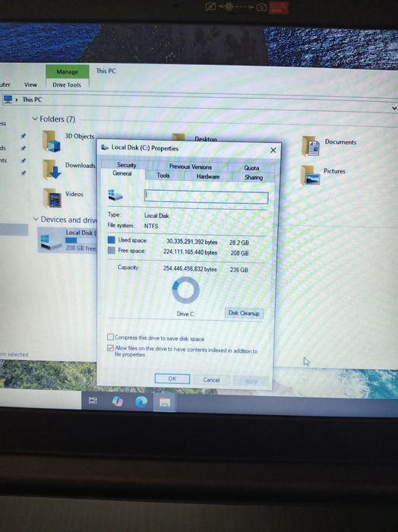Select the Local Disk drive icon in This PC

point(51,241)
